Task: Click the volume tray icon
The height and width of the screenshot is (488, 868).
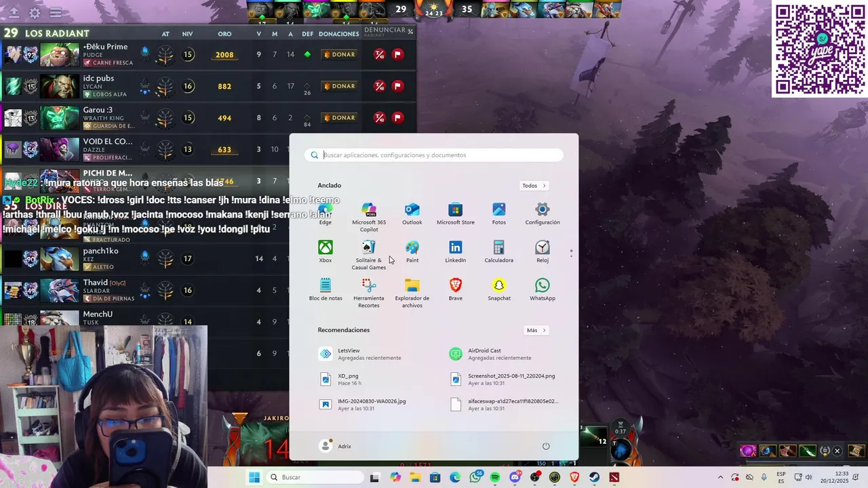Action: 809,477
